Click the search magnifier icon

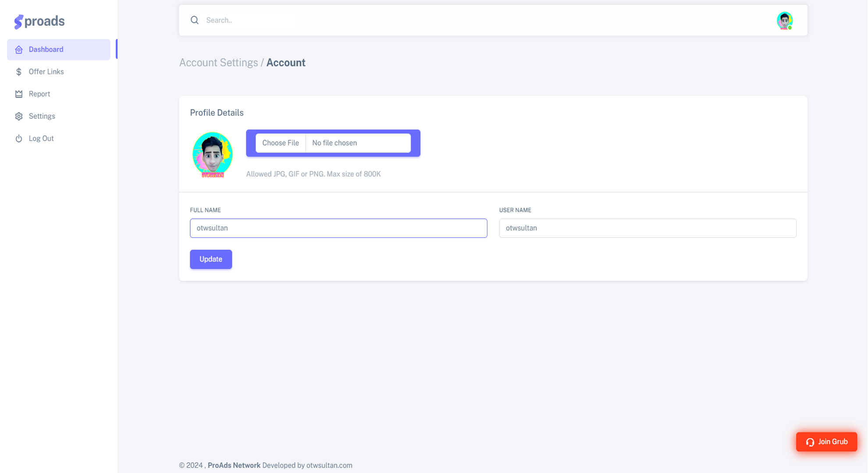[x=195, y=20]
